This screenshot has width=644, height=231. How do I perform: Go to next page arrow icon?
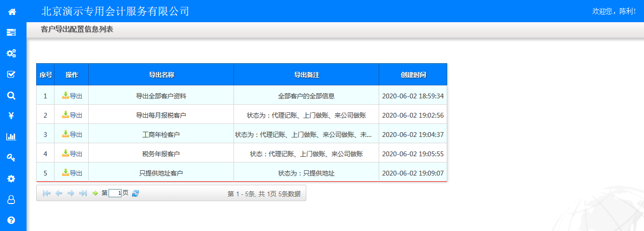tap(71, 193)
